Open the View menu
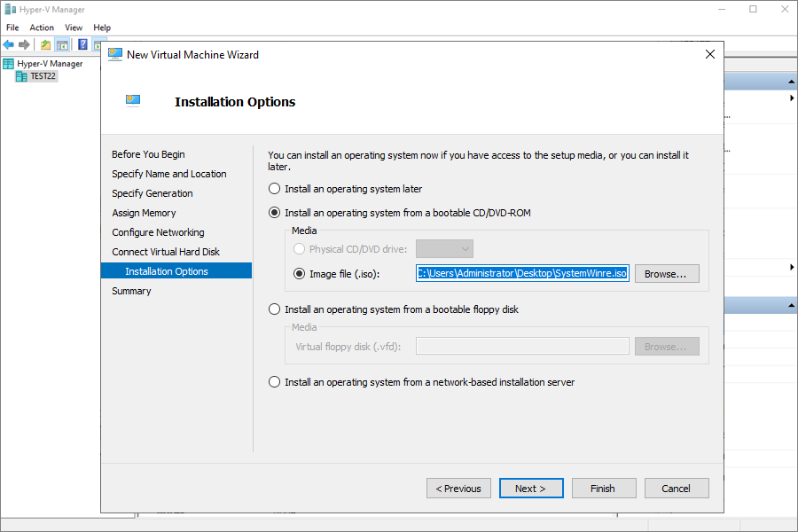This screenshot has height=532, width=798. [x=74, y=27]
